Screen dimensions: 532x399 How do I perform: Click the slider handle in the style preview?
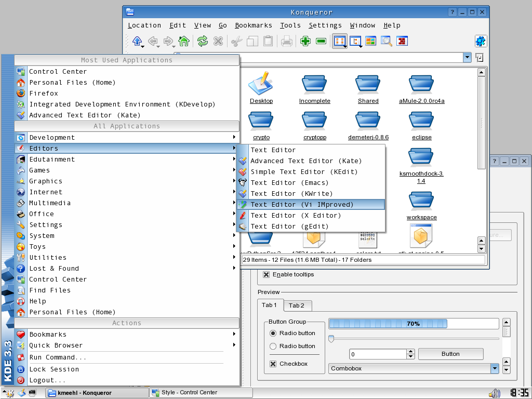coord(331,339)
